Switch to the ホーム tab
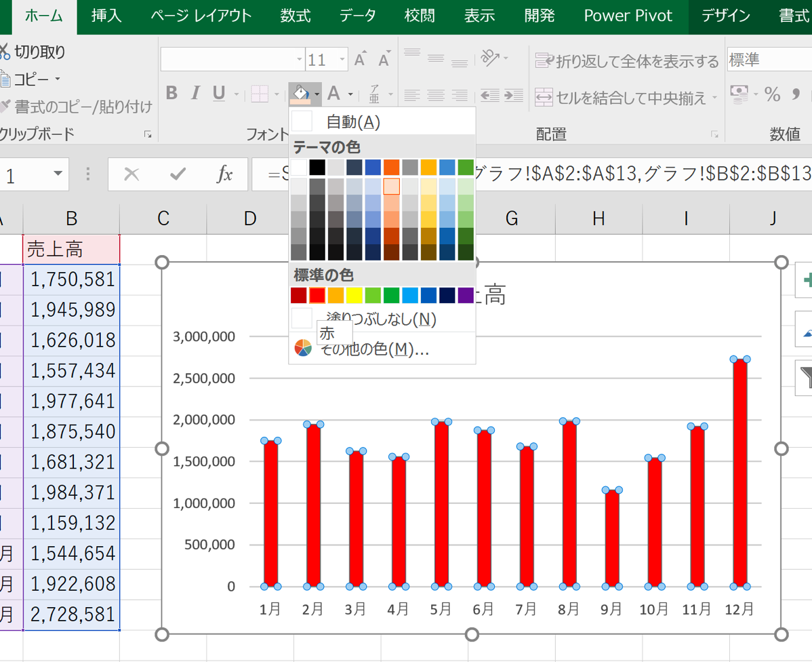 point(44,16)
